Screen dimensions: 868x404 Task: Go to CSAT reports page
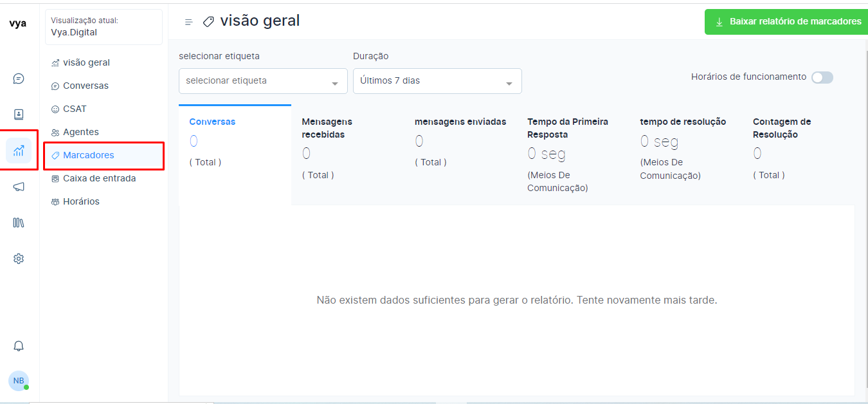point(75,109)
